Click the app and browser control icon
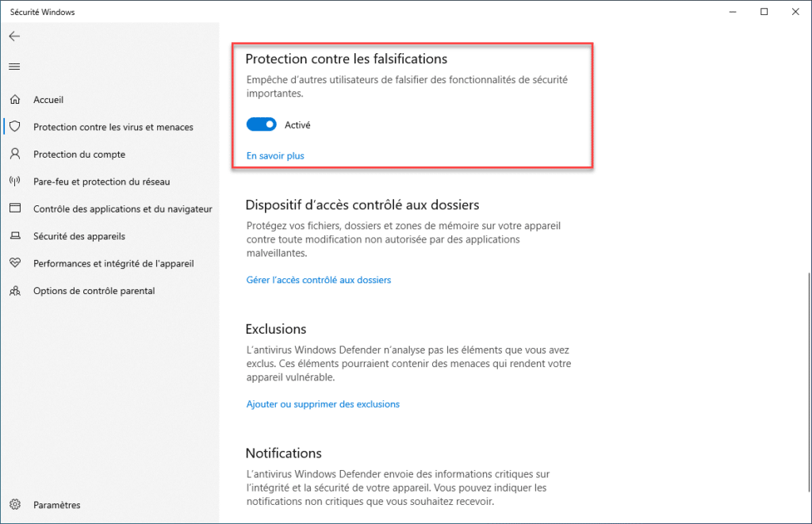The image size is (812, 524). click(14, 208)
